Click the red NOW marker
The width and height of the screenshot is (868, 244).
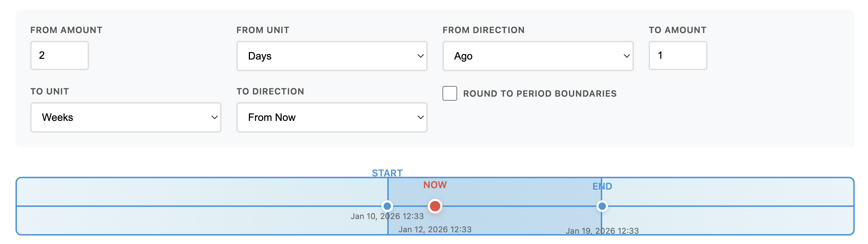pyautogui.click(x=435, y=207)
